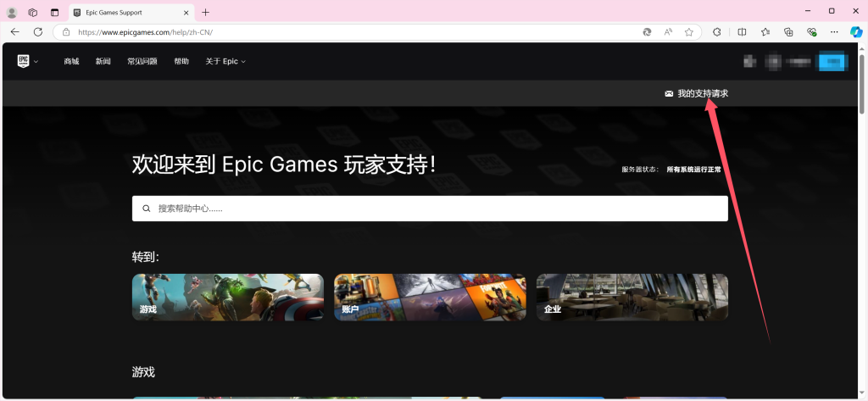Screen dimensions: 868x401
Task: Add this page to favorites star
Action: click(x=688, y=32)
